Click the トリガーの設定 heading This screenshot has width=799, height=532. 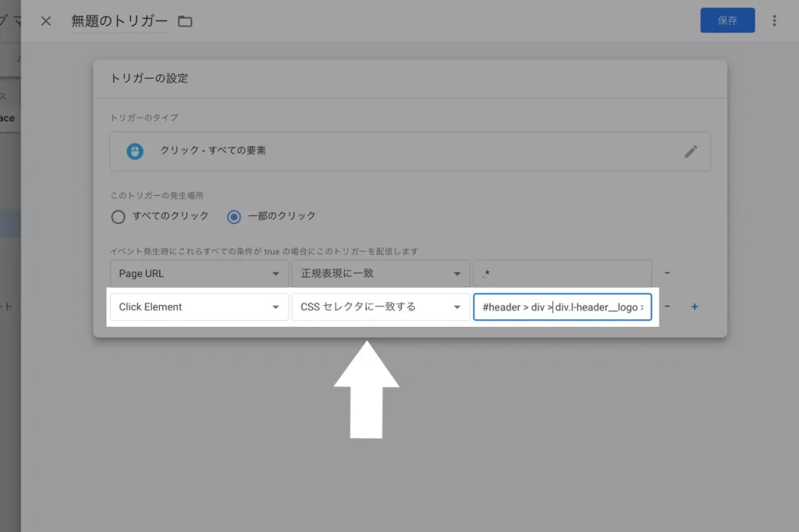pos(149,79)
